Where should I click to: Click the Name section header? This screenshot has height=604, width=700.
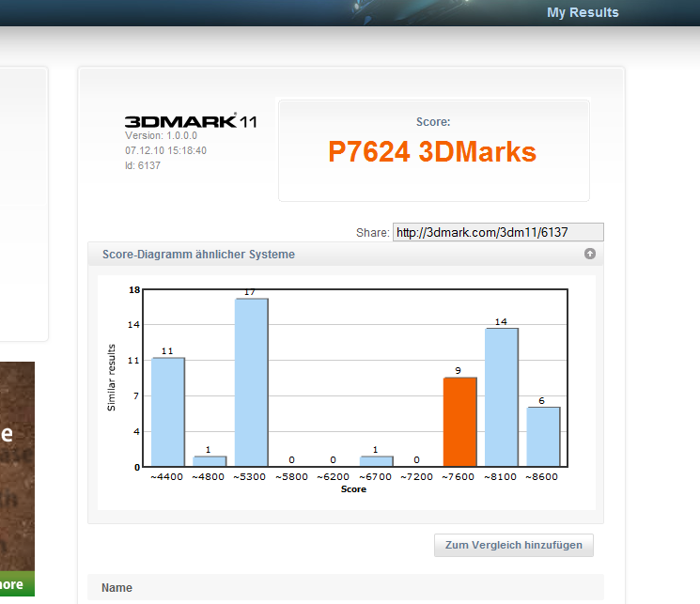345,587
